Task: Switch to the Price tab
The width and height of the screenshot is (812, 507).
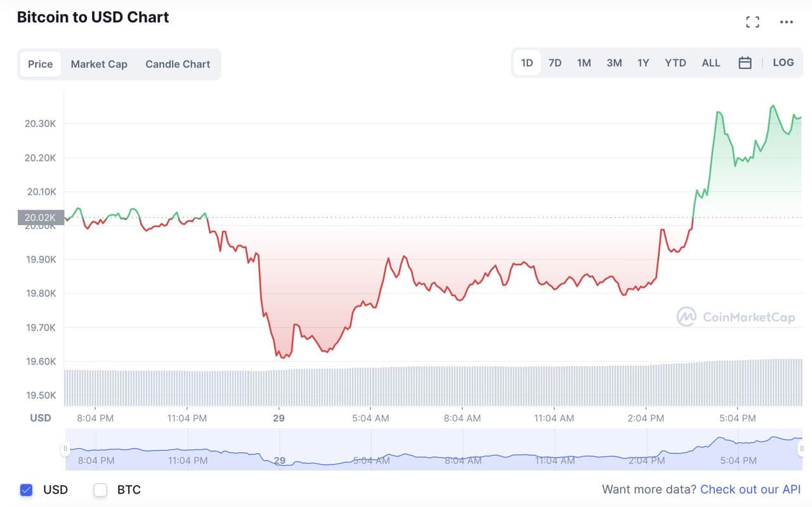Action: [x=41, y=64]
